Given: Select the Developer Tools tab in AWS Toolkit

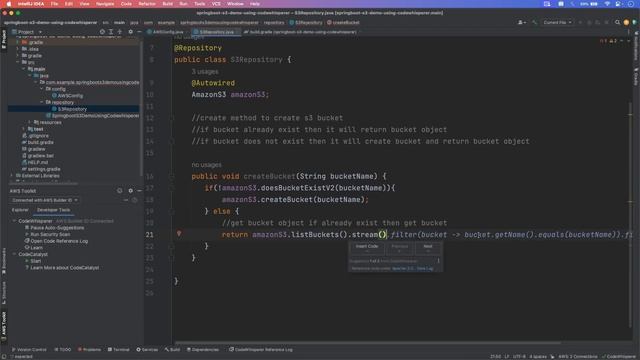Looking at the screenshot, I should pyautogui.click(x=53, y=210).
